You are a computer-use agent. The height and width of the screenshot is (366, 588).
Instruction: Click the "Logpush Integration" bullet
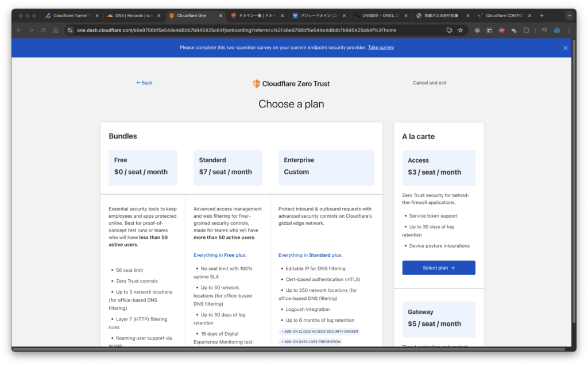point(308,309)
